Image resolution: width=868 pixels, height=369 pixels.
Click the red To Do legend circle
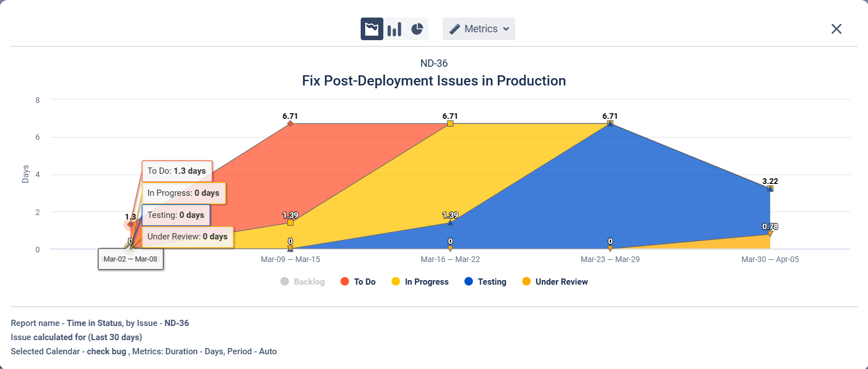click(344, 282)
